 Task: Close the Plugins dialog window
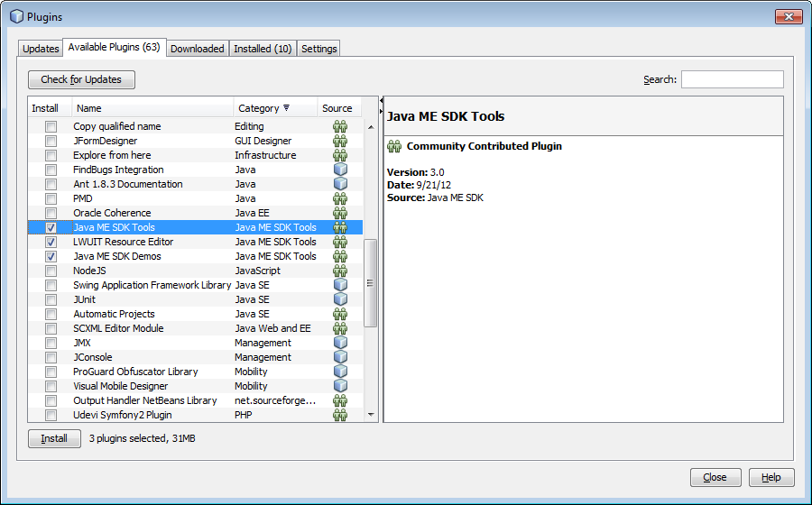789,16
